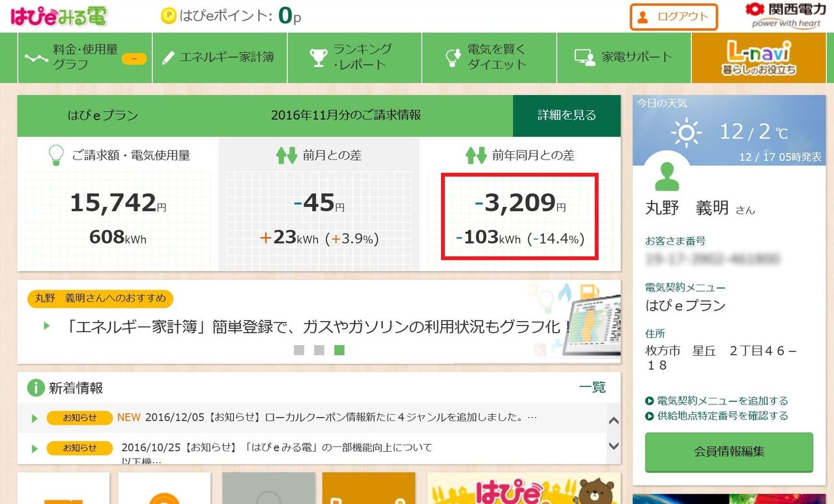Click the news list scroll down arrow
The height and width of the screenshot is (504, 834).
(x=613, y=447)
